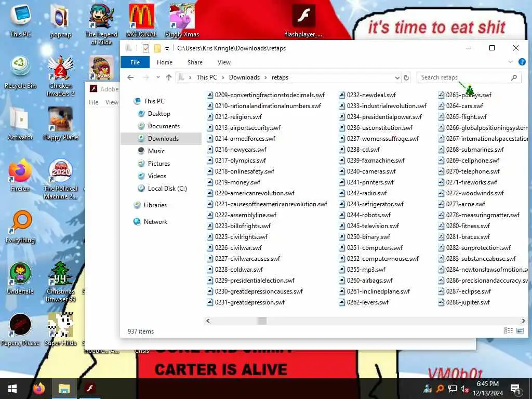Click the scroll right arrow
The image size is (532, 399).
pos(523,321)
